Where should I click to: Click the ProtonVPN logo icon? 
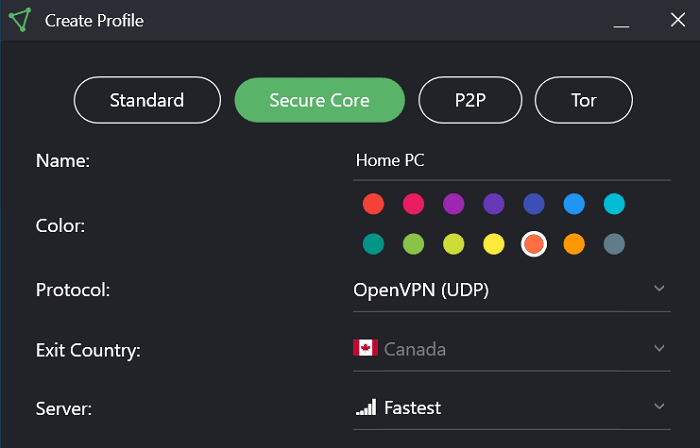tap(20, 20)
